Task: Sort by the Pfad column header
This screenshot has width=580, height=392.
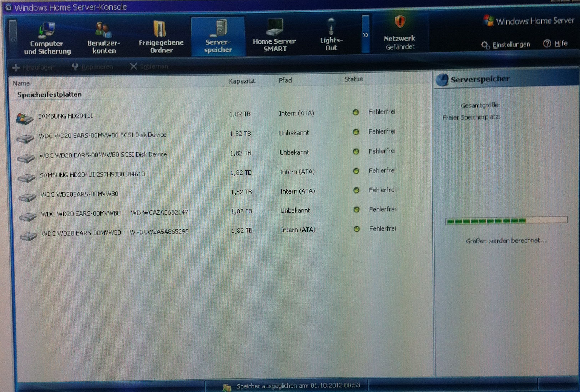Action: pos(285,80)
